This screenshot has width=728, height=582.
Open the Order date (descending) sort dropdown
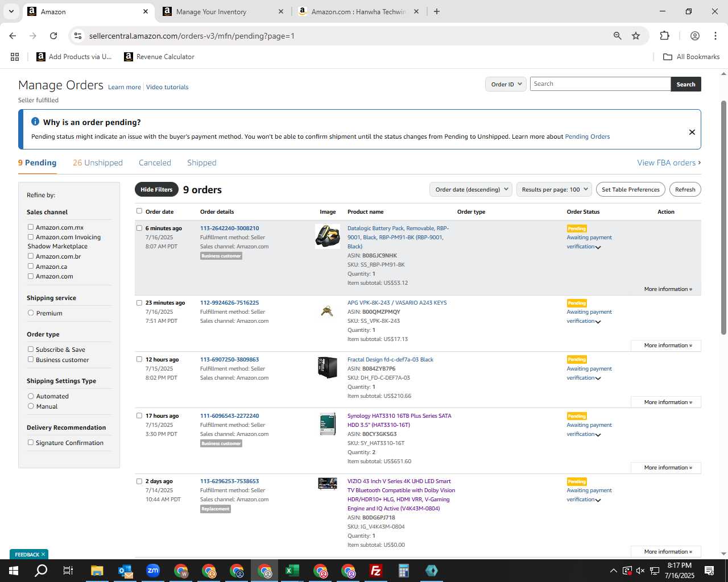(x=471, y=189)
